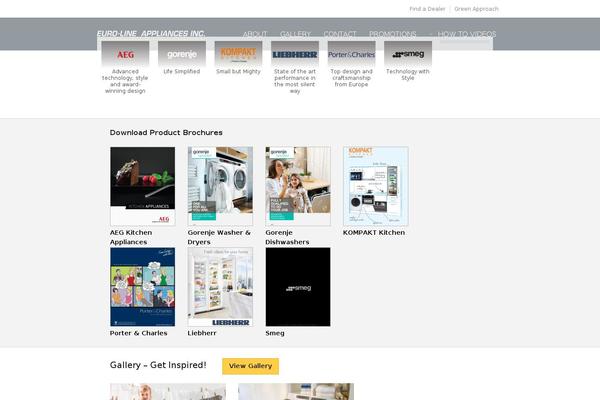Click the KOMPAKT Kitchen title link
600x400 pixels.
(374, 233)
